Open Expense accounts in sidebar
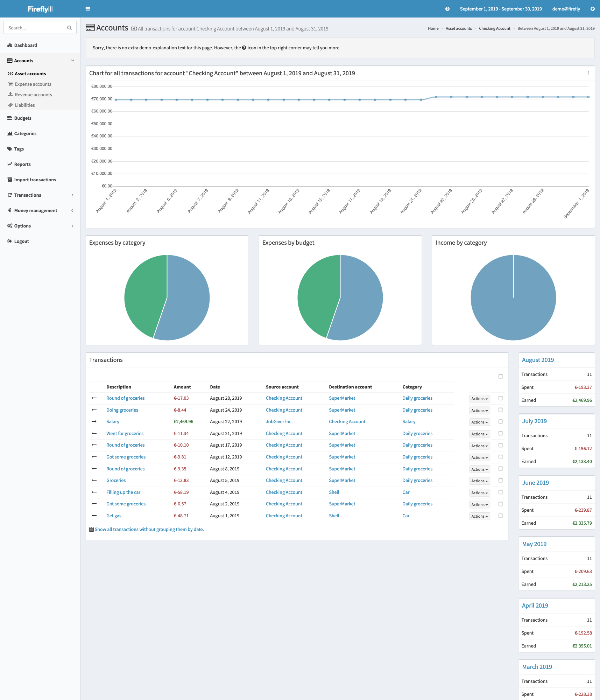This screenshot has height=700, width=600. pyautogui.click(x=33, y=84)
